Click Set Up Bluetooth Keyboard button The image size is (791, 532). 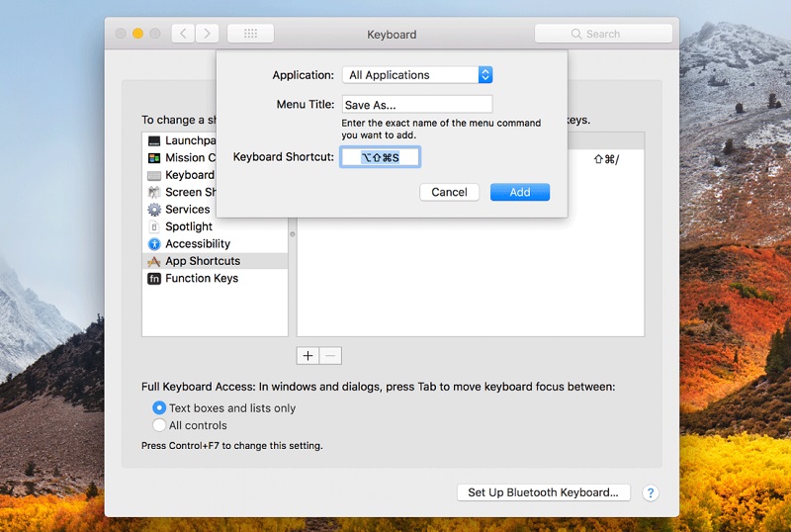pyautogui.click(x=543, y=492)
